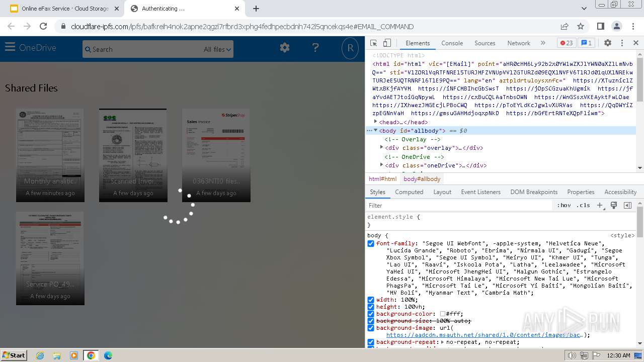Click the browser Back arrow

pos(11,26)
